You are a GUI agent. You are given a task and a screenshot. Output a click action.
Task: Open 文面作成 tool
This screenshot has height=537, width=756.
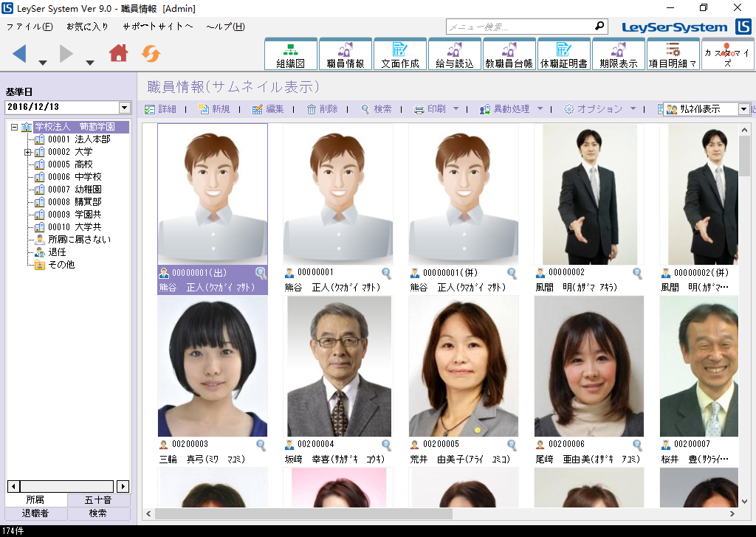click(400, 55)
